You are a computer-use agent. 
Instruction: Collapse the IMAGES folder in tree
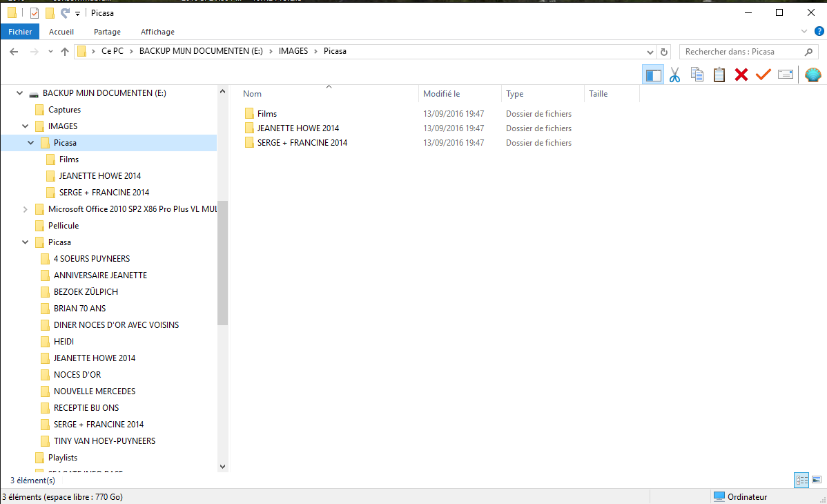25,126
